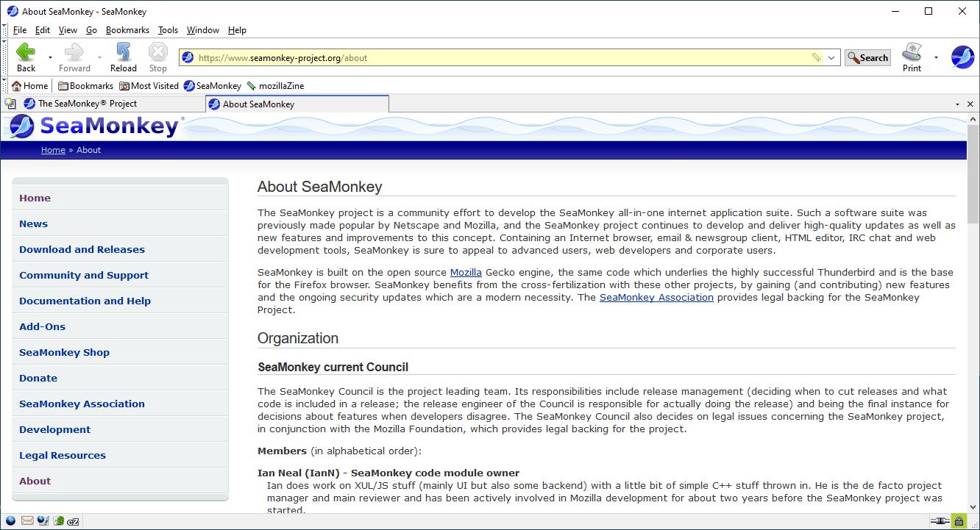This screenshot has height=530, width=980.
Task: Open the Home bookmark on personal toolbar
Action: (29, 86)
